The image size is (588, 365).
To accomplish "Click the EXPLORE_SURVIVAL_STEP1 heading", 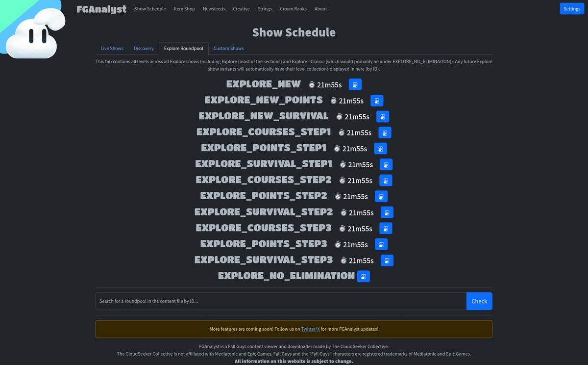I will 264,164.
